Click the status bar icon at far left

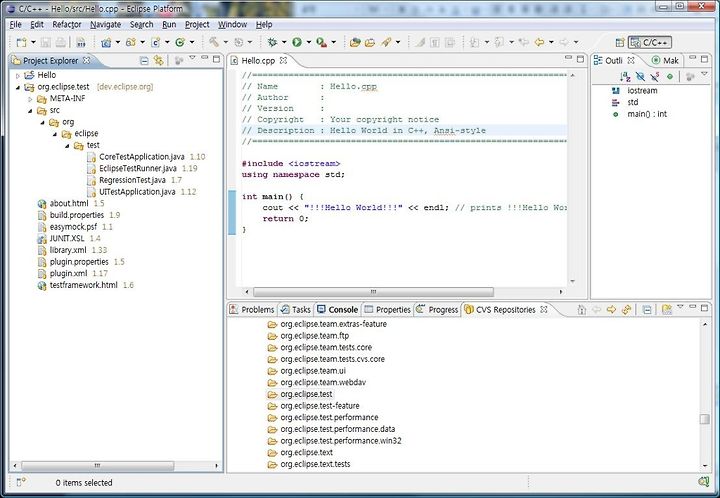[21, 482]
